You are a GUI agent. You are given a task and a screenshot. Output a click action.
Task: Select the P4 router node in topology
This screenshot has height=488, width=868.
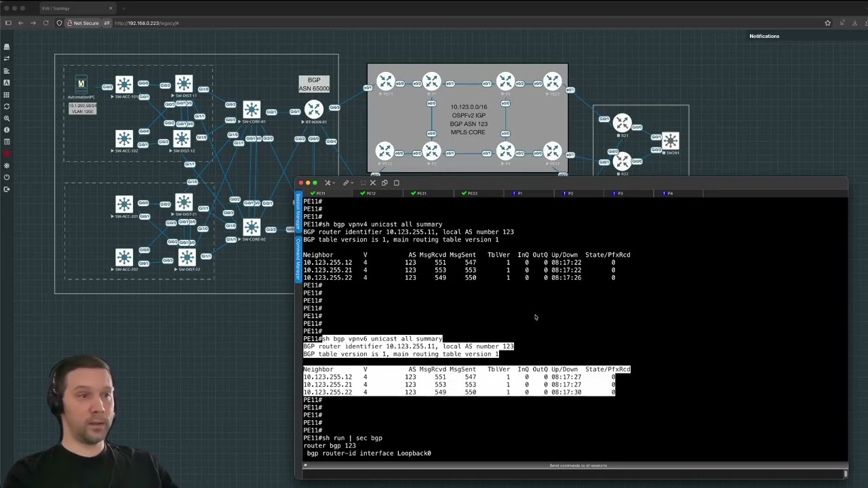pos(505,150)
